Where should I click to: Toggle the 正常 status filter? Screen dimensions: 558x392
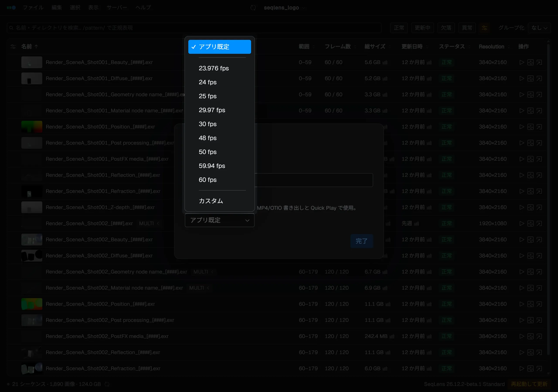pos(399,28)
